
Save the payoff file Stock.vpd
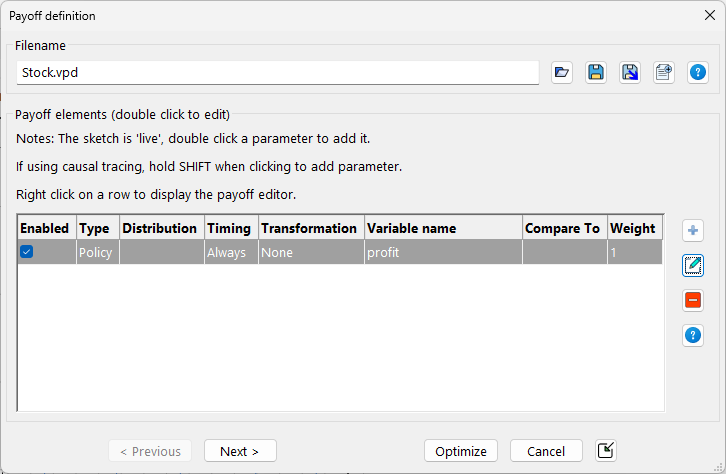(596, 72)
